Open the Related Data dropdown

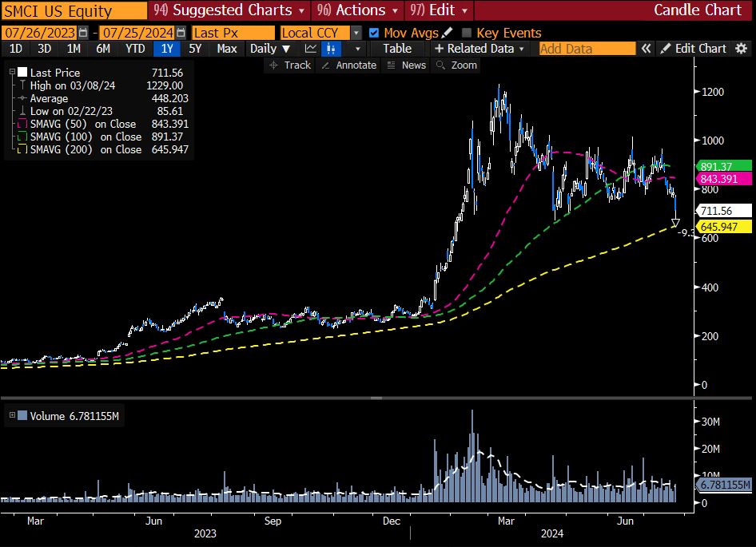point(479,49)
